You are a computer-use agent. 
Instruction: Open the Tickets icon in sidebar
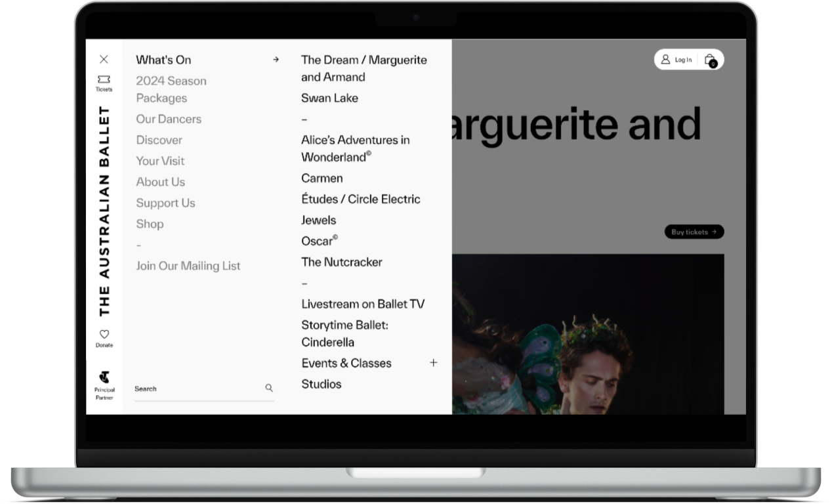[104, 83]
